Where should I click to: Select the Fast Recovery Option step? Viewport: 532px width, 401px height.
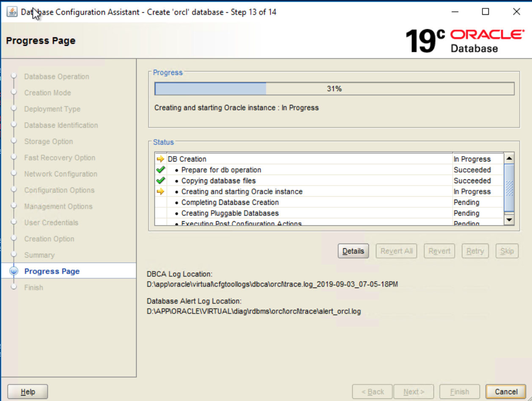pos(60,158)
